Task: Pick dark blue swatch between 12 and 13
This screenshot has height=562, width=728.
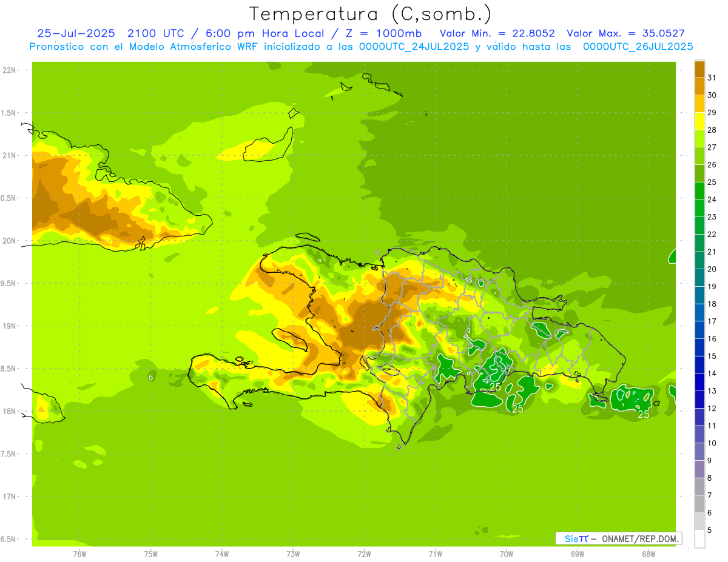Action: tap(700, 400)
